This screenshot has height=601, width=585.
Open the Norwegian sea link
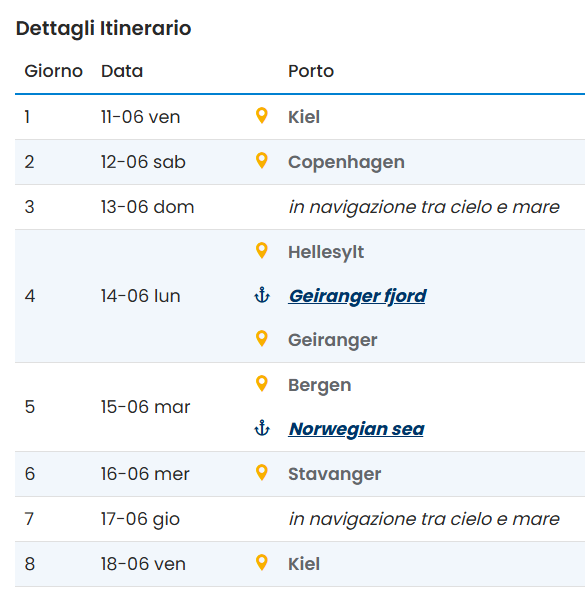pyautogui.click(x=357, y=429)
